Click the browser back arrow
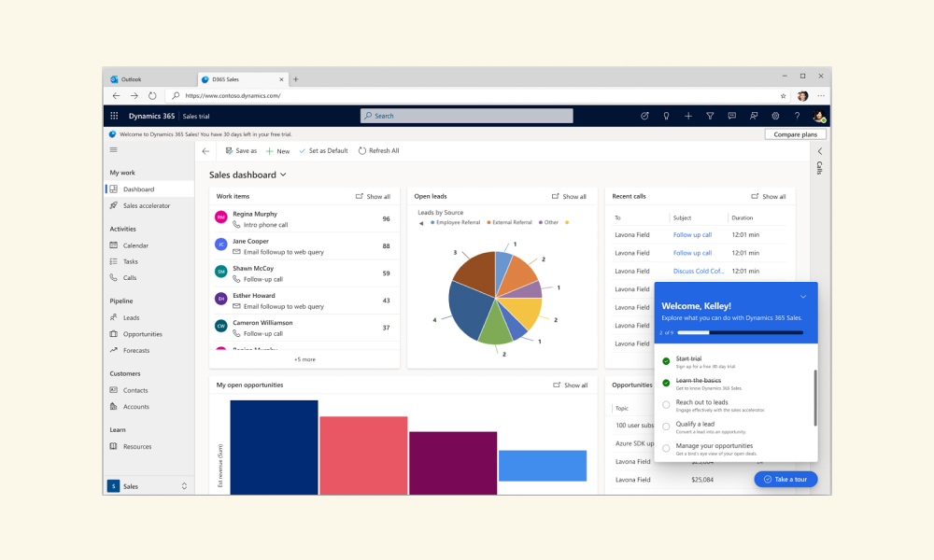 coord(116,96)
